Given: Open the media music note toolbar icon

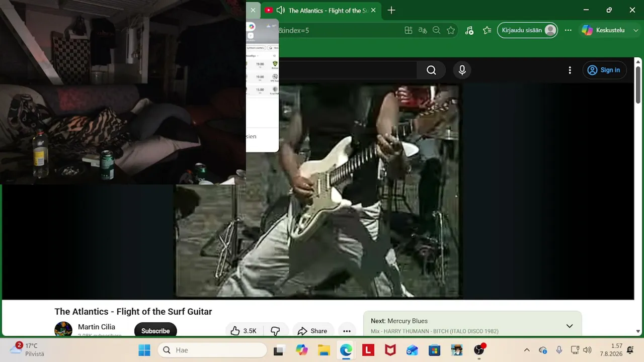Looking at the screenshot, I should click(x=469, y=30).
